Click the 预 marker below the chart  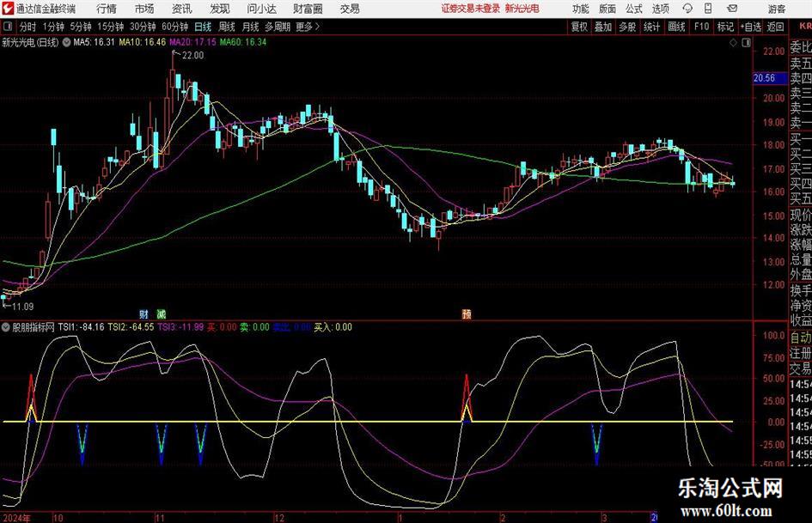[x=467, y=313]
